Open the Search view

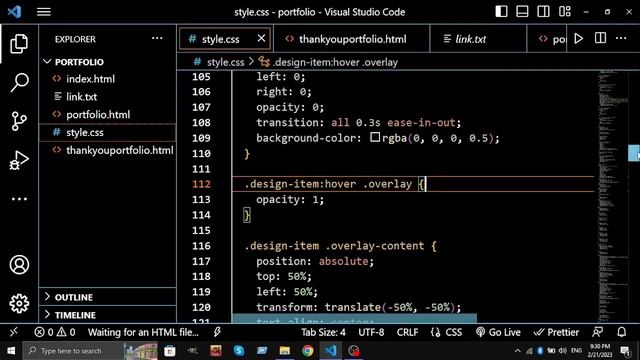pyautogui.click(x=19, y=82)
